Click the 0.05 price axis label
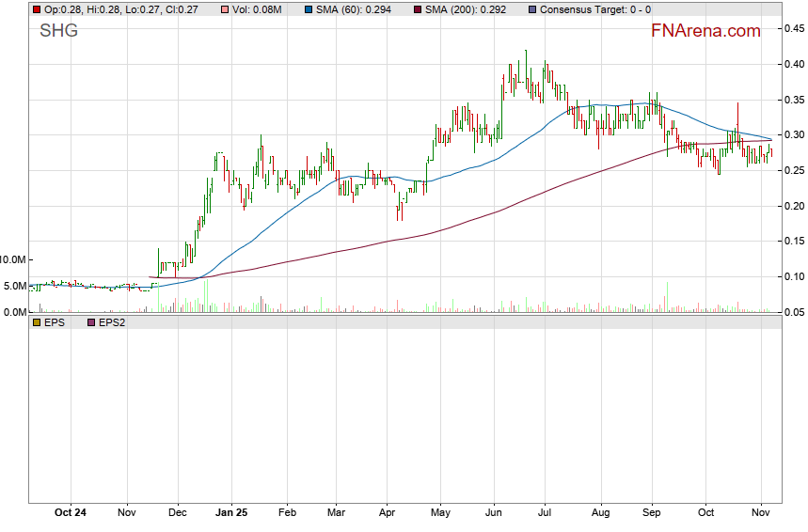Viewport: 808px width, 532px height. click(x=793, y=312)
